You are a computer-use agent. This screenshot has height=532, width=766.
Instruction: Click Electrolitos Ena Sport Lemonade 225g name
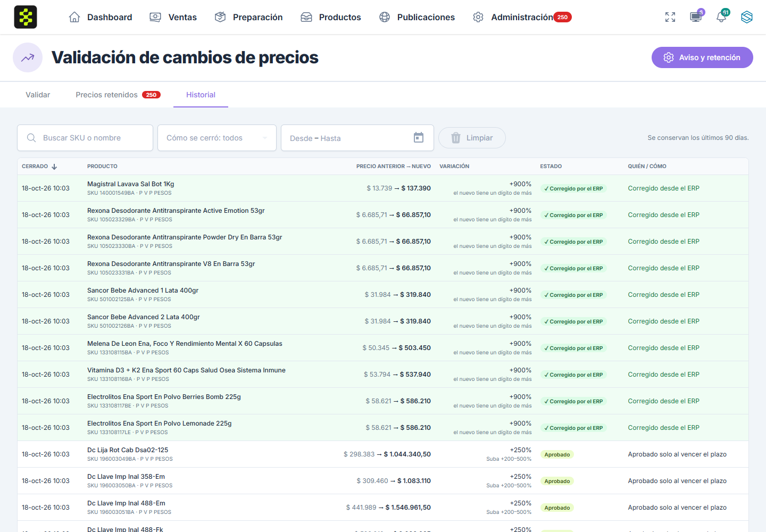pyautogui.click(x=160, y=423)
